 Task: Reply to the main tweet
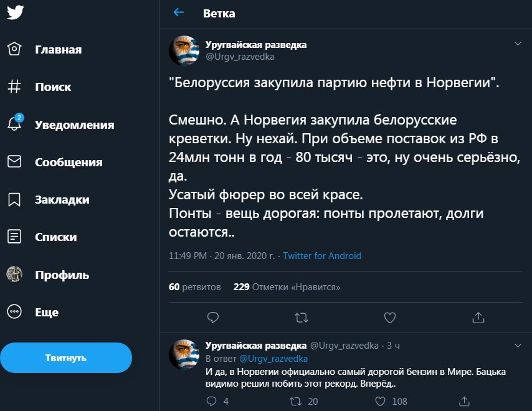point(212,318)
